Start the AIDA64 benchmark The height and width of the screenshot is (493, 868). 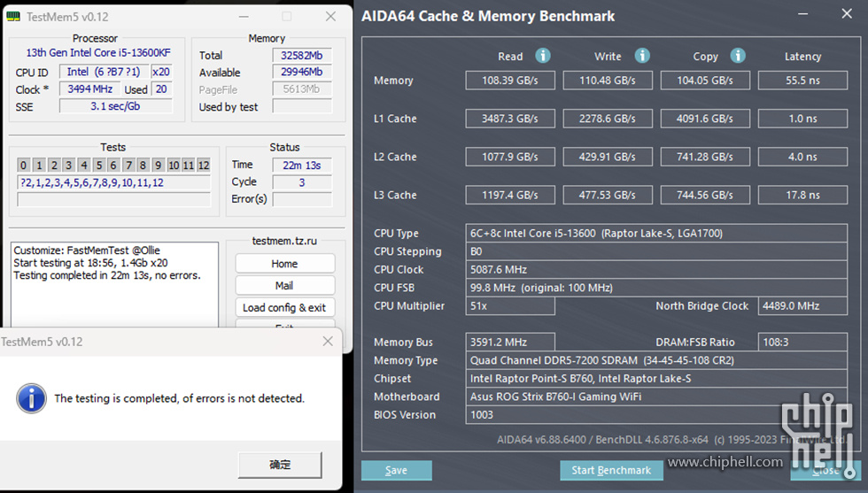[611, 470]
